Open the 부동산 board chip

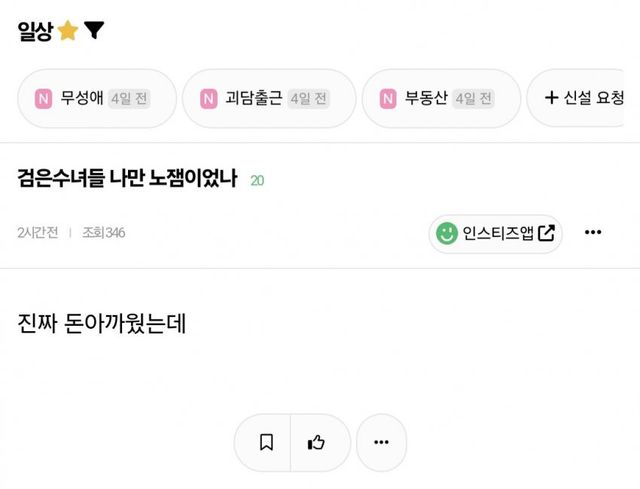click(x=438, y=98)
